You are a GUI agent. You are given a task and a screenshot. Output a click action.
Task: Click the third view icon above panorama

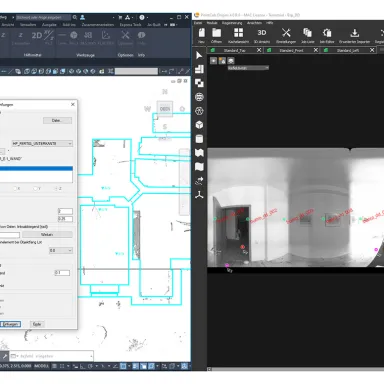point(231,61)
